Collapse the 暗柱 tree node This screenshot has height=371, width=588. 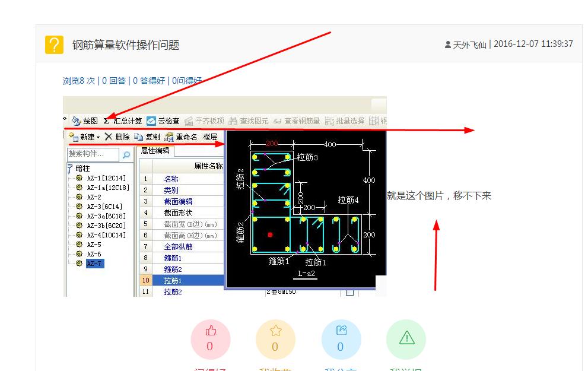tap(69, 168)
